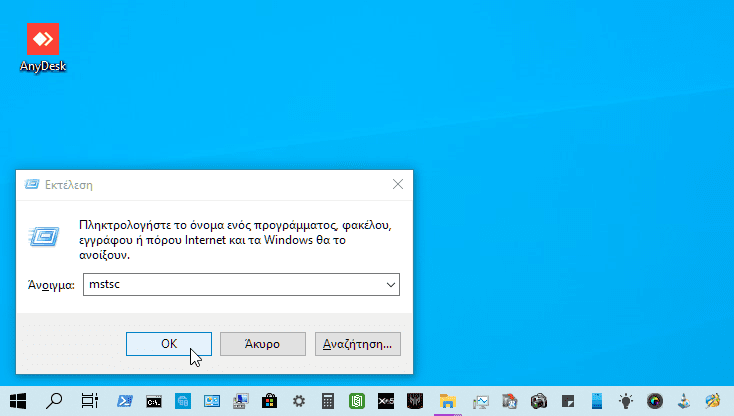This screenshot has height=416, width=734.
Task: Close the Εκτέλεση dialog
Action: (x=398, y=184)
